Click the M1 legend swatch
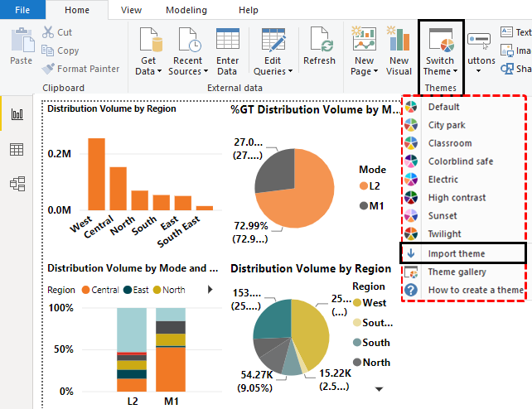Image resolution: width=532 pixels, height=409 pixels. point(364,205)
